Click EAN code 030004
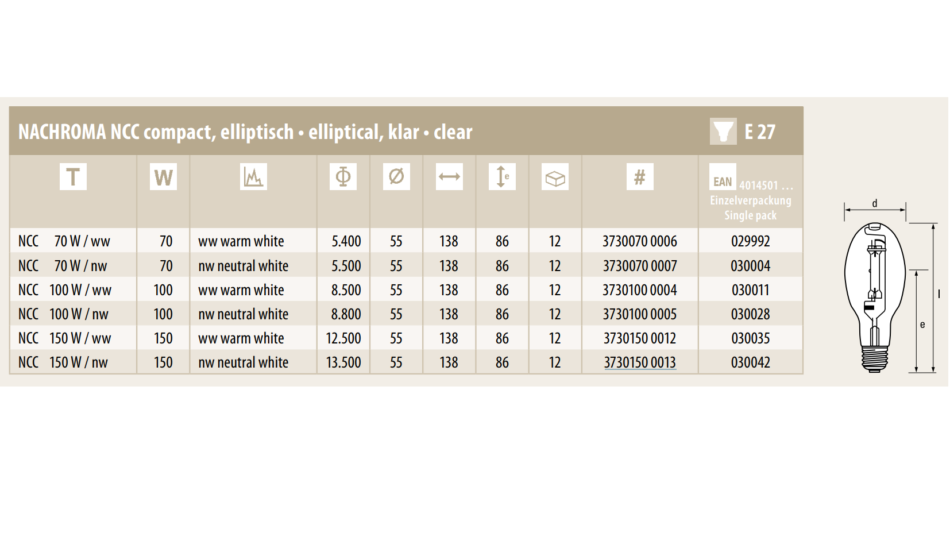950x560 pixels. point(751,266)
